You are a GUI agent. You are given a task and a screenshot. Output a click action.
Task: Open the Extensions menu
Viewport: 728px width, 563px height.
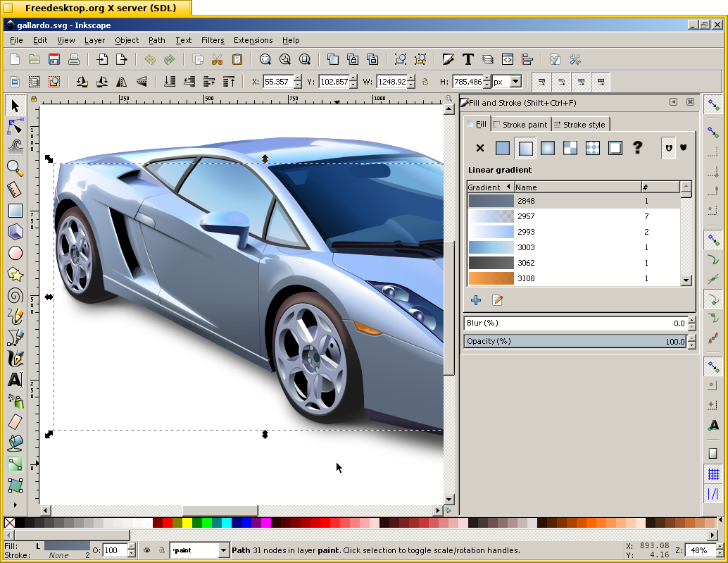point(253,40)
